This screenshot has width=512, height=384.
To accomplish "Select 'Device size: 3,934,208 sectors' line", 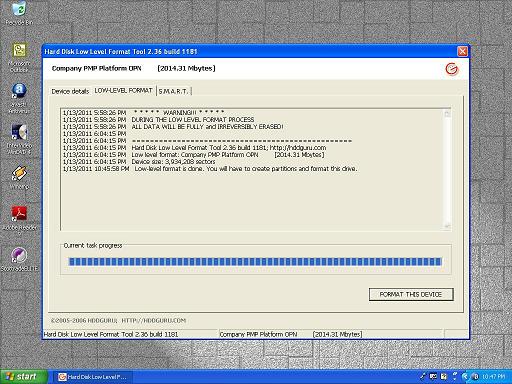I will point(139,162).
